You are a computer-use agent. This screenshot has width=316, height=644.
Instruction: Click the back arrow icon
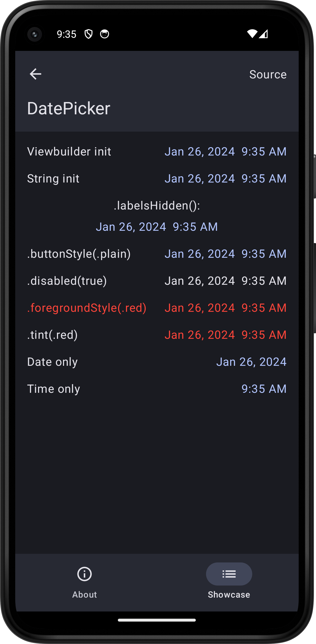36,74
